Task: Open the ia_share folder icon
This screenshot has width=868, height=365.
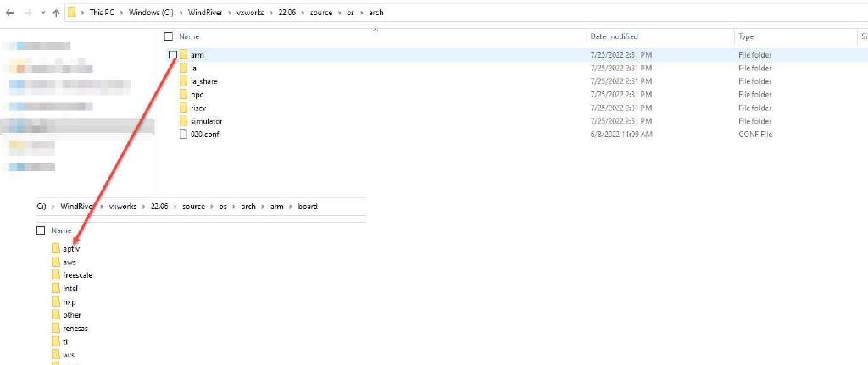Action: [x=184, y=81]
